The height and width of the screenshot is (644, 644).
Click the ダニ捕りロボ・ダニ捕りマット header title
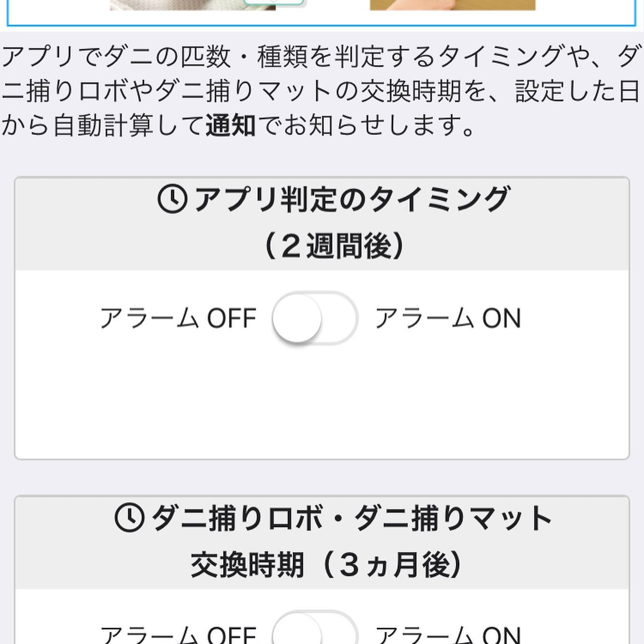click(x=351, y=518)
